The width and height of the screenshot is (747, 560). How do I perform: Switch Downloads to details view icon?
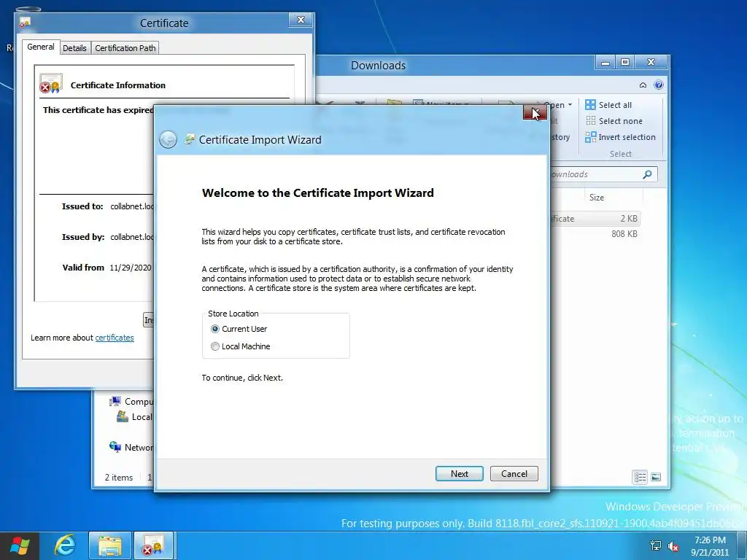click(640, 477)
